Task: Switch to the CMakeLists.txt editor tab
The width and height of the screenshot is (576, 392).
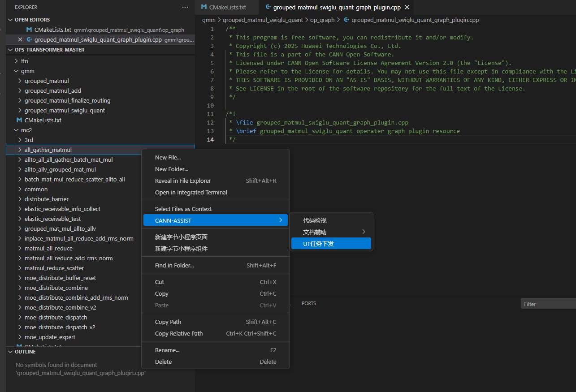Action: pyautogui.click(x=228, y=7)
